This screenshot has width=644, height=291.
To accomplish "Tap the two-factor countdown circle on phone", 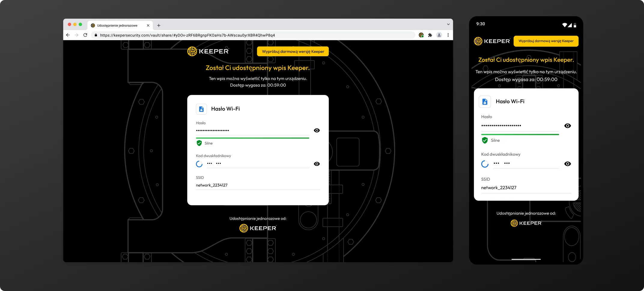I will 485,164.
